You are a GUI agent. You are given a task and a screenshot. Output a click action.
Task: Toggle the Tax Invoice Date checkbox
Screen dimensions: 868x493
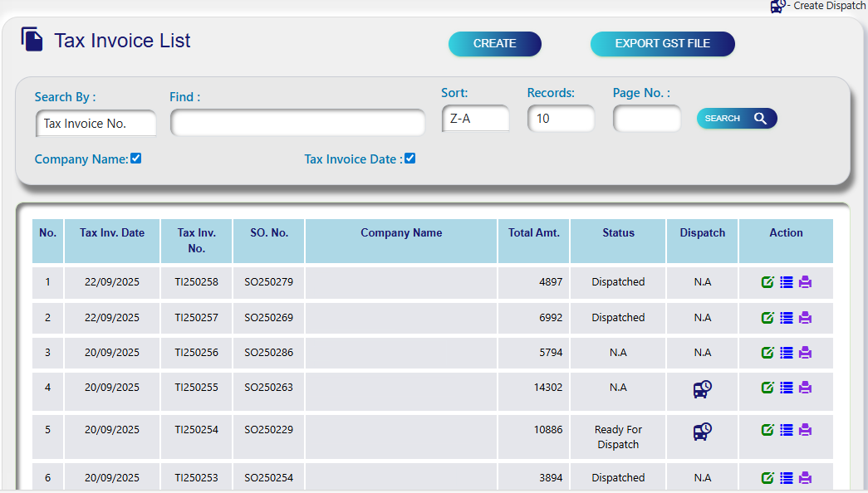click(409, 158)
